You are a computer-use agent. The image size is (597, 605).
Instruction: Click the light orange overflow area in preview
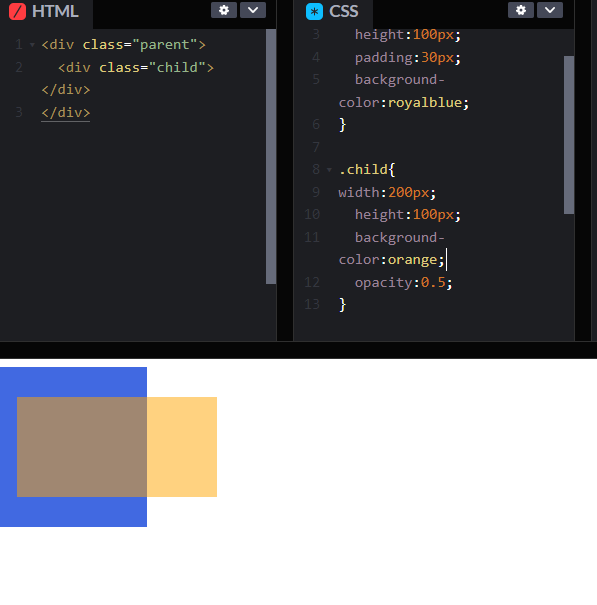pos(182,447)
